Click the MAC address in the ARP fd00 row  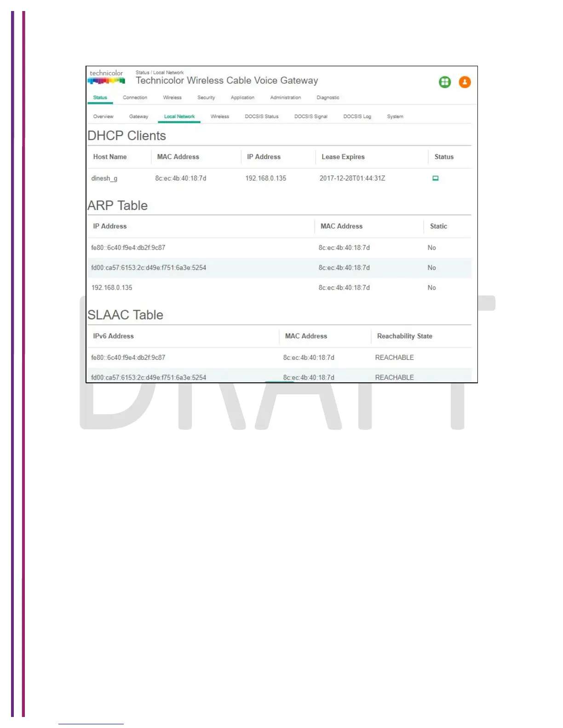coord(344,267)
